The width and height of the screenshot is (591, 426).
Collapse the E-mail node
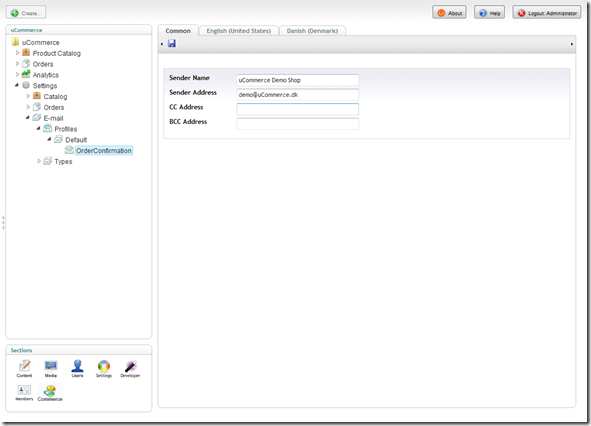28,118
